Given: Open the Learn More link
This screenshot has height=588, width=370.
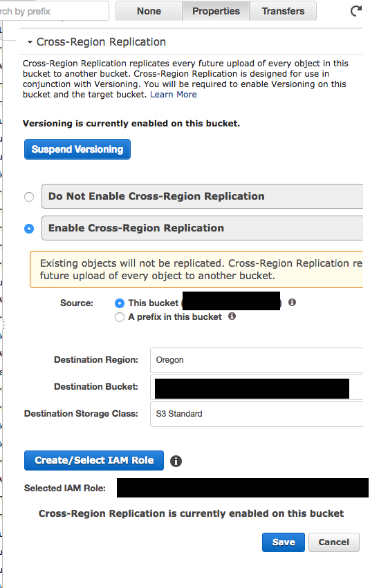Looking at the screenshot, I should (174, 95).
